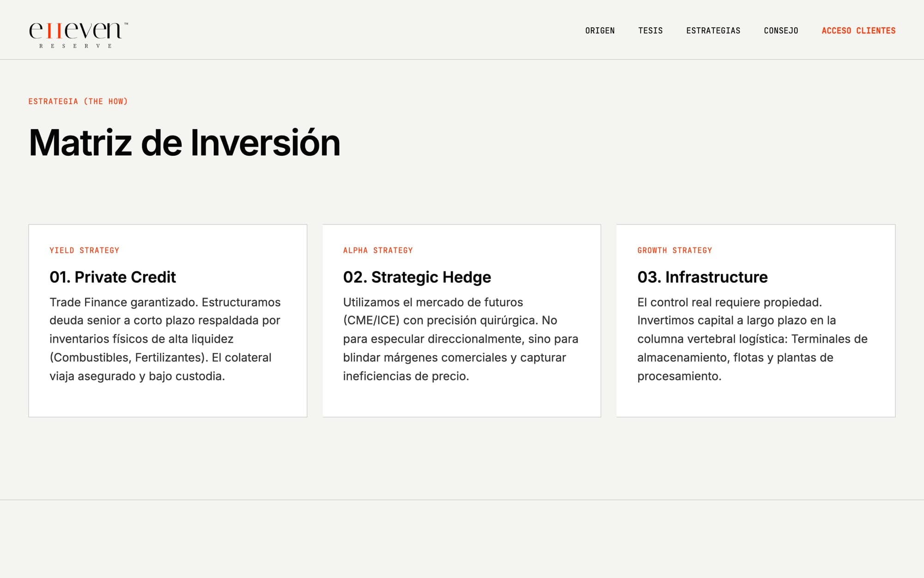The width and height of the screenshot is (924, 578).
Task: Go to the TESIS section
Action: pos(650,31)
